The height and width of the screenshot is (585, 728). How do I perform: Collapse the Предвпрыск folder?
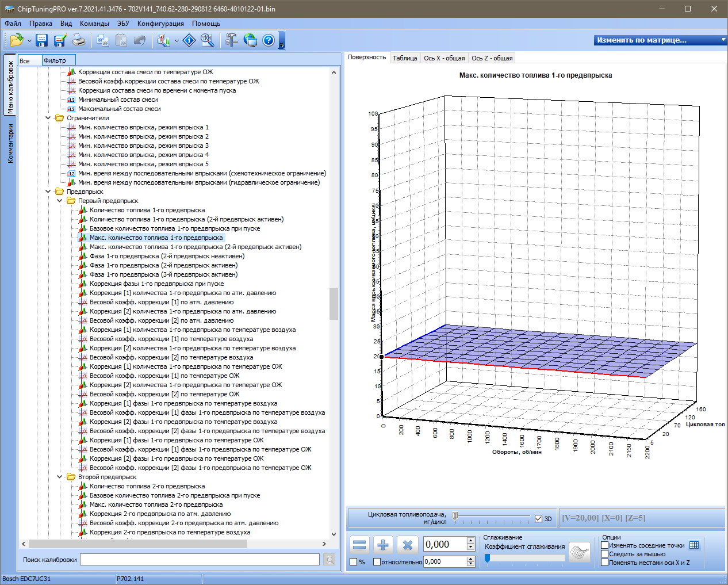coord(48,192)
